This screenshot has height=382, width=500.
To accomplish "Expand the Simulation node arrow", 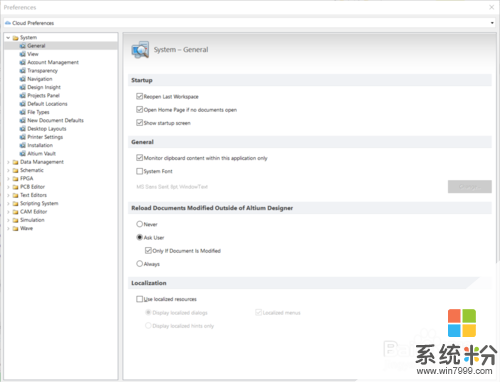I will pos(8,220).
